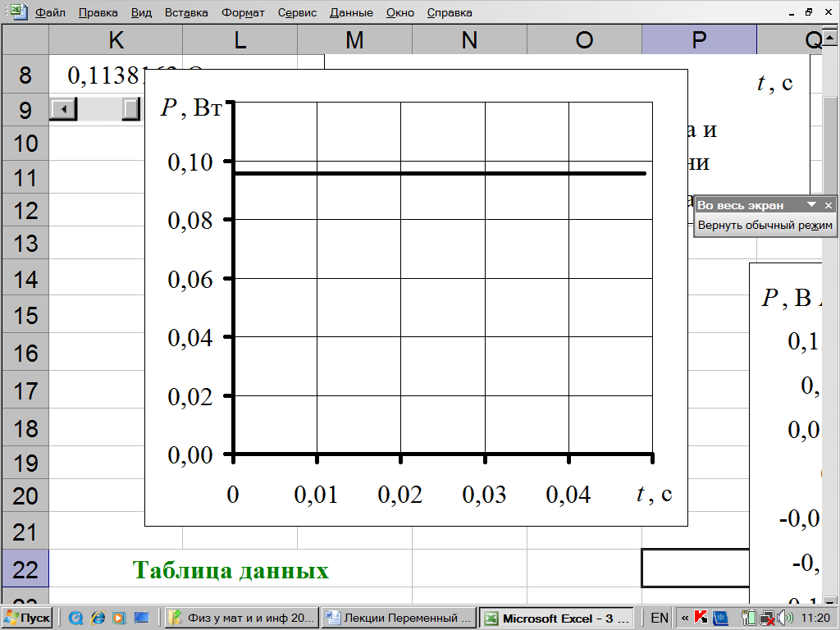Open the Файл menu
The height and width of the screenshot is (630, 840).
tap(50, 12)
